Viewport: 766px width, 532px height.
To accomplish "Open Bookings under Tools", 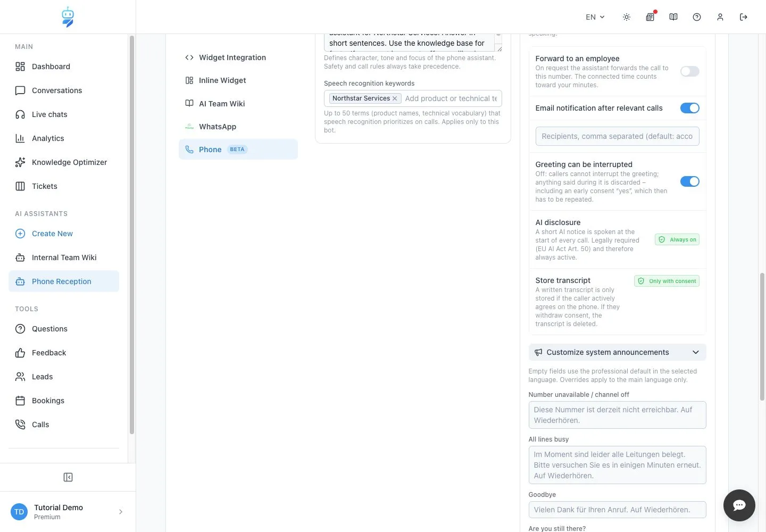I will tap(64, 401).
